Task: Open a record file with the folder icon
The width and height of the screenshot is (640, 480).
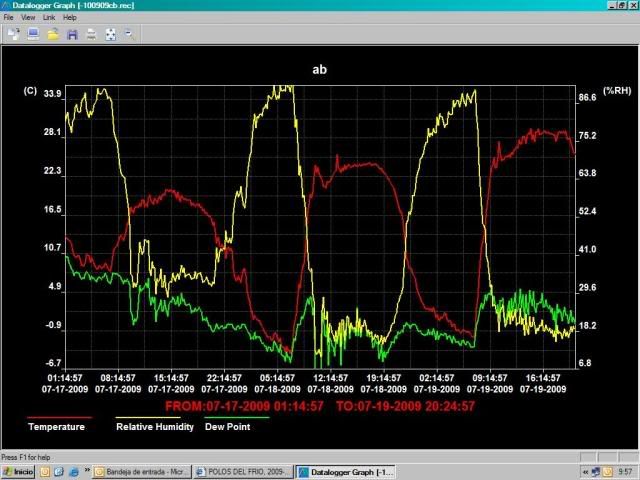Action: pos(53,34)
